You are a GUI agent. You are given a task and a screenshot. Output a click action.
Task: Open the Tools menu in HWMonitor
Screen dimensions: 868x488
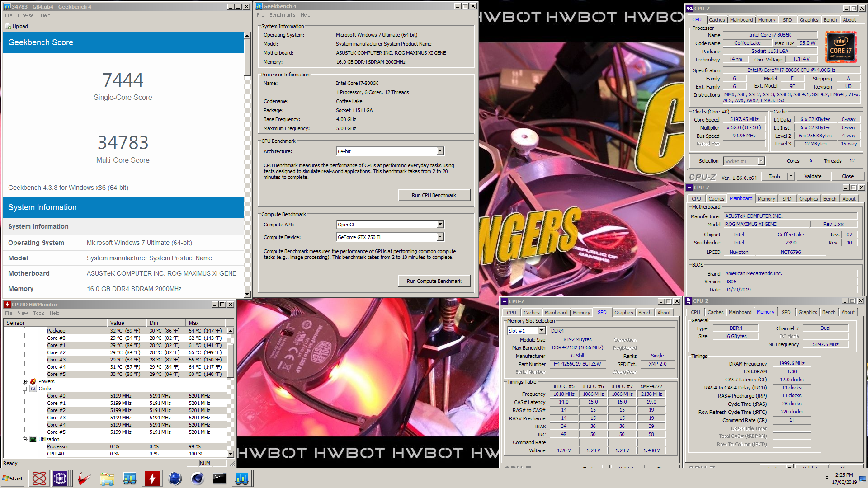[x=39, y=313]
